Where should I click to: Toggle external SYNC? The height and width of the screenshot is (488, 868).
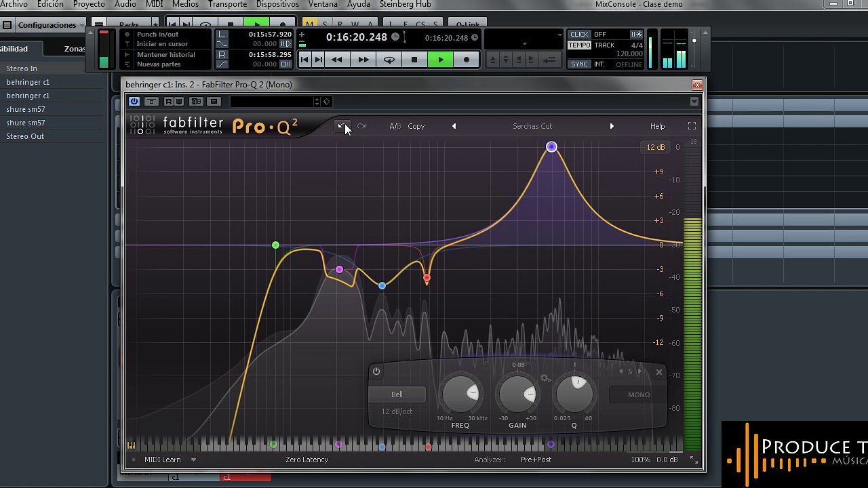coord(579,64)
